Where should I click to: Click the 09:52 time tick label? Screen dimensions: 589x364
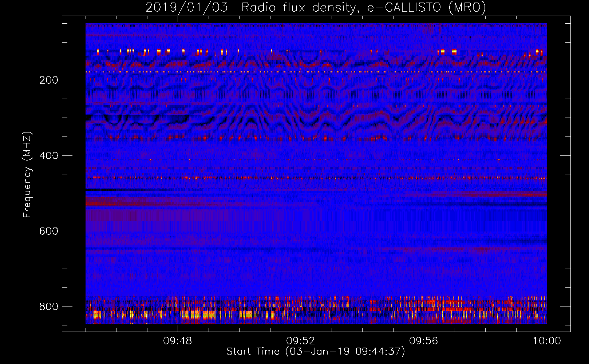300,341
